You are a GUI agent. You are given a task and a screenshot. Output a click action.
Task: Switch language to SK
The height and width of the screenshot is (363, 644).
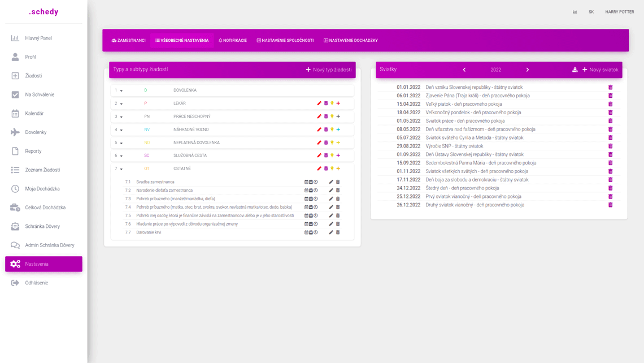(591, 11)
